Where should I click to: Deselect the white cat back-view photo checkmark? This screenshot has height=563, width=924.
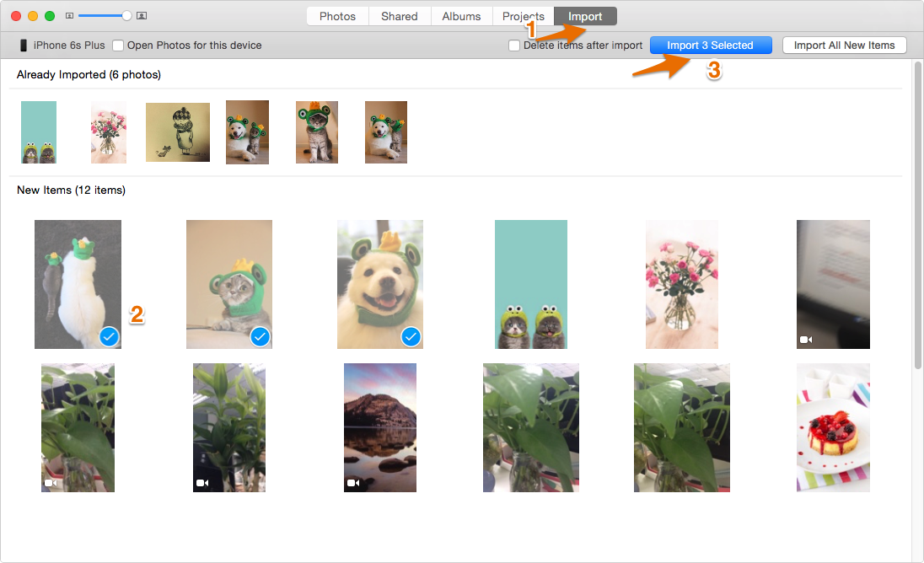109,337
